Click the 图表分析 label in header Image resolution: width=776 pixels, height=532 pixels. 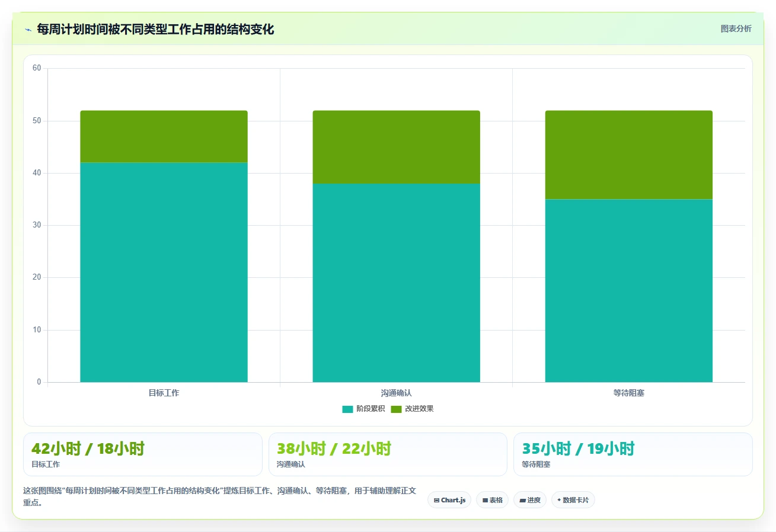(x=736, y=28)
